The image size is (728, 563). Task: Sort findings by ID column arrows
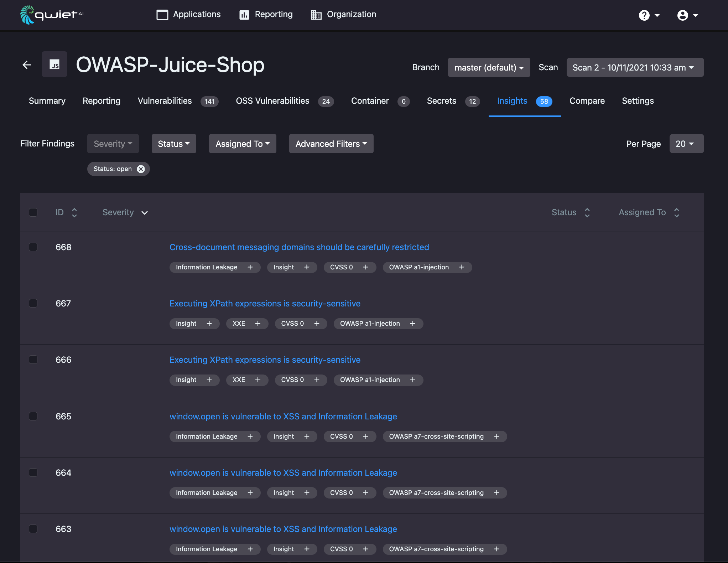tap(74, 212)
